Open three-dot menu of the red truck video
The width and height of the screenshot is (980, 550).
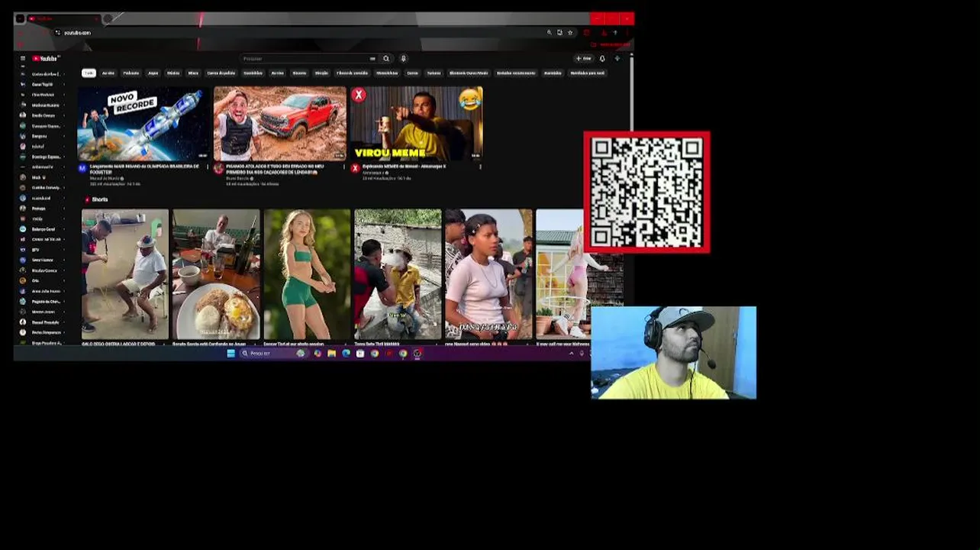coord(344,166)
